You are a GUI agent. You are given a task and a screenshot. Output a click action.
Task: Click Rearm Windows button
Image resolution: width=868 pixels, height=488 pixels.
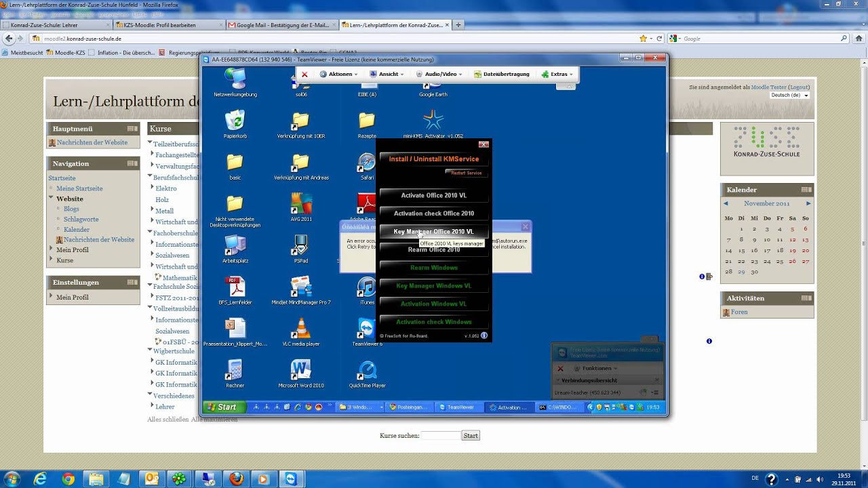(434, 268)
